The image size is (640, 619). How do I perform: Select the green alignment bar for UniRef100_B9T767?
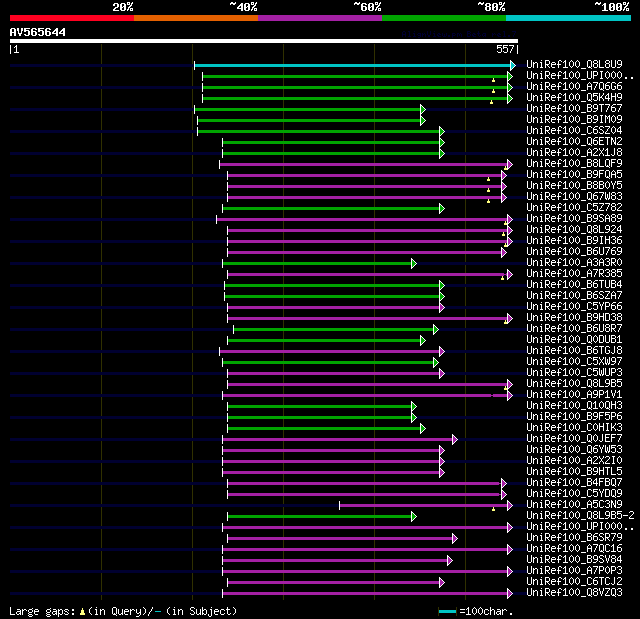310,109
